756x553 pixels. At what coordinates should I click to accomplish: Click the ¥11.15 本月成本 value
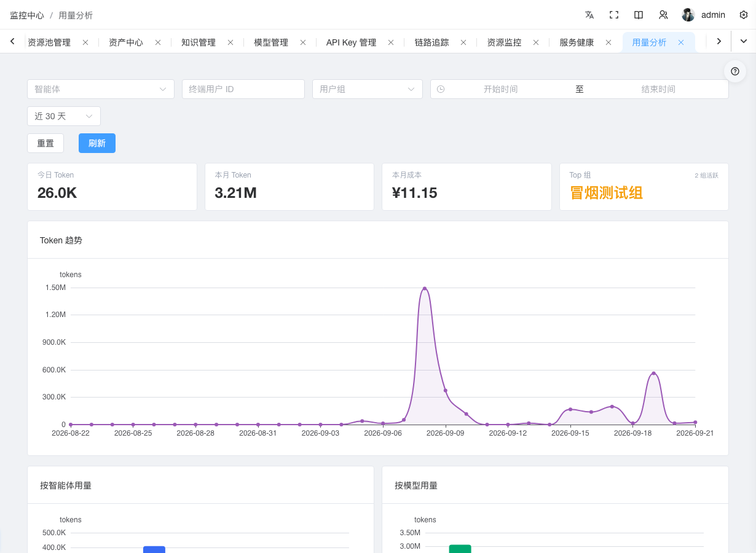(414, 193)
